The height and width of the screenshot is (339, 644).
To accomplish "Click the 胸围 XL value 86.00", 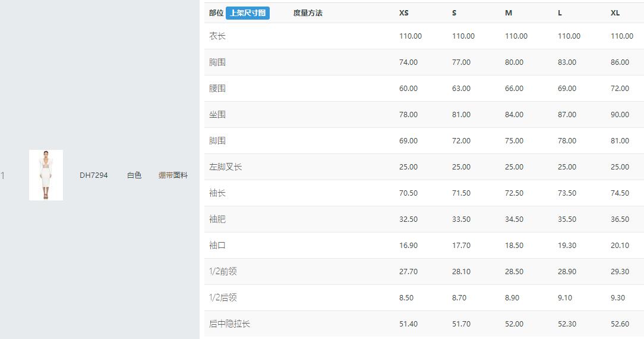I will click(x=620, y=62).
